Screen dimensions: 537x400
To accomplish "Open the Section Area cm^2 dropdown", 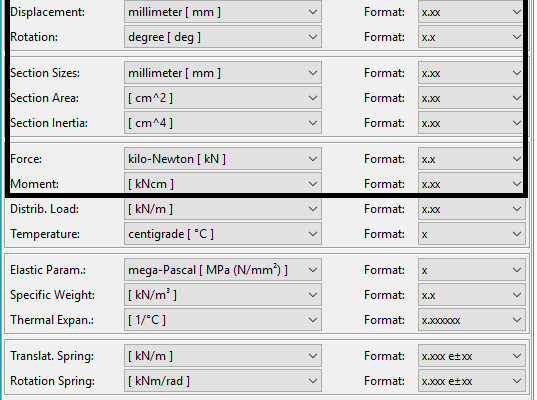I will tap(223, 98).
